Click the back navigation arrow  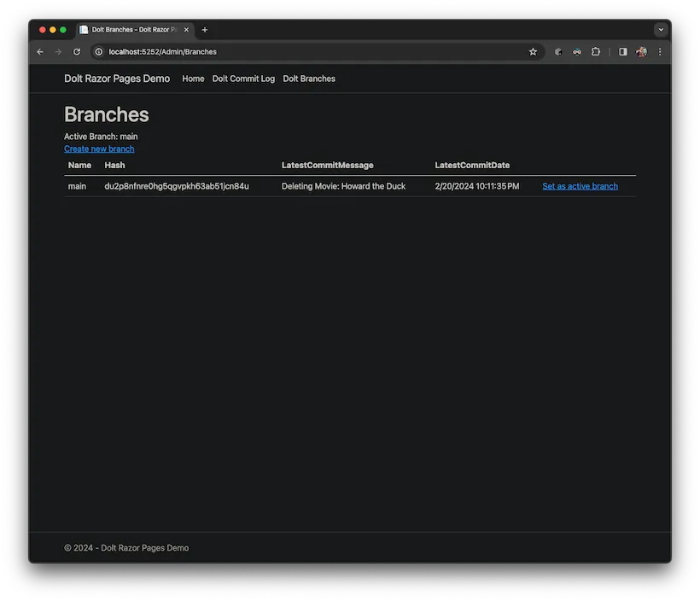click(39, 51)
